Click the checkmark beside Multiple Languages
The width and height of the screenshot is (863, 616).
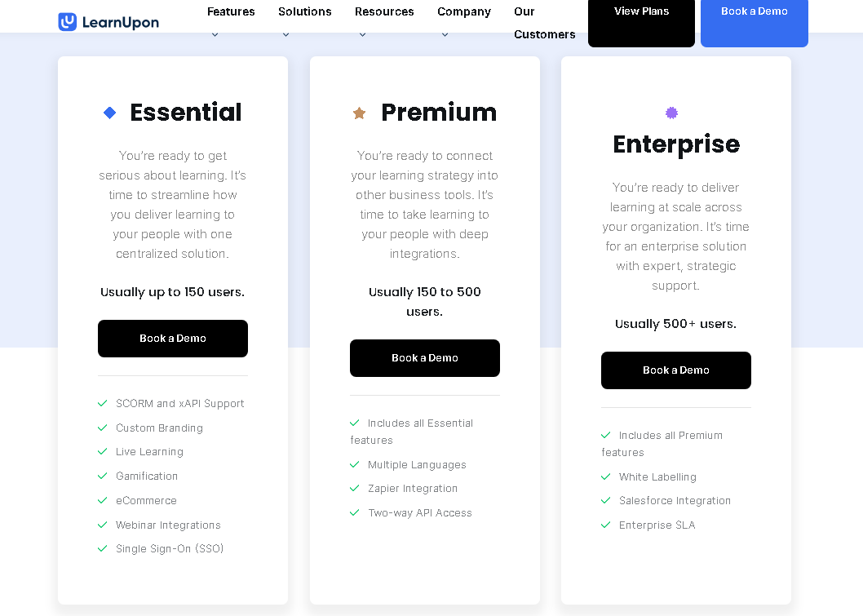pos(355,464)
